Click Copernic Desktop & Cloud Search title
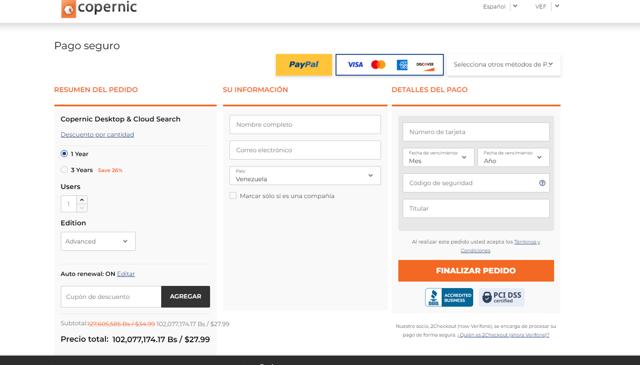Image resolution: width=640 pixels, height=365 pixels. 120,119
